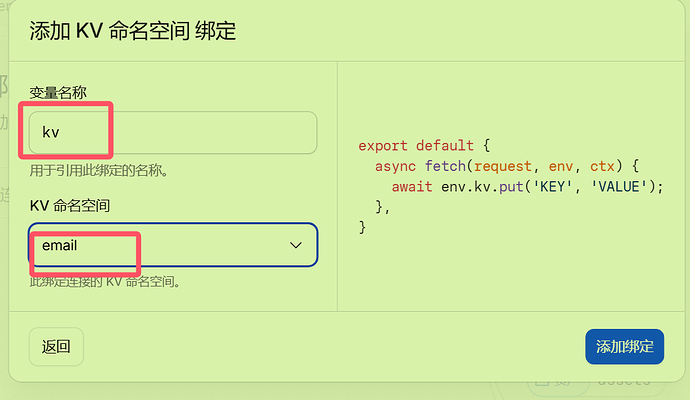Image resolution: width=690 pixels, height=400 pixels.
Task: Click the 'export default' code line
Action: [424, 145]
